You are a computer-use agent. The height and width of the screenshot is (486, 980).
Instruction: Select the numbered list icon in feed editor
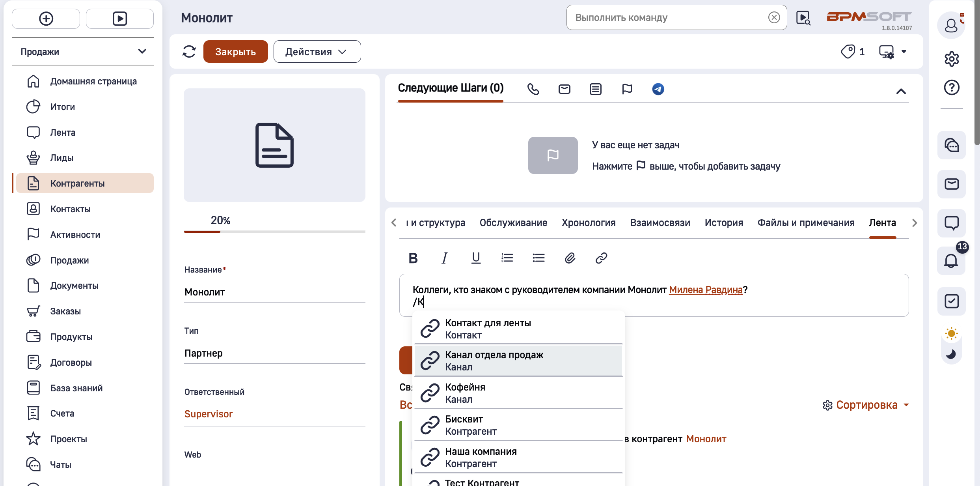click(x=507, y=258)
